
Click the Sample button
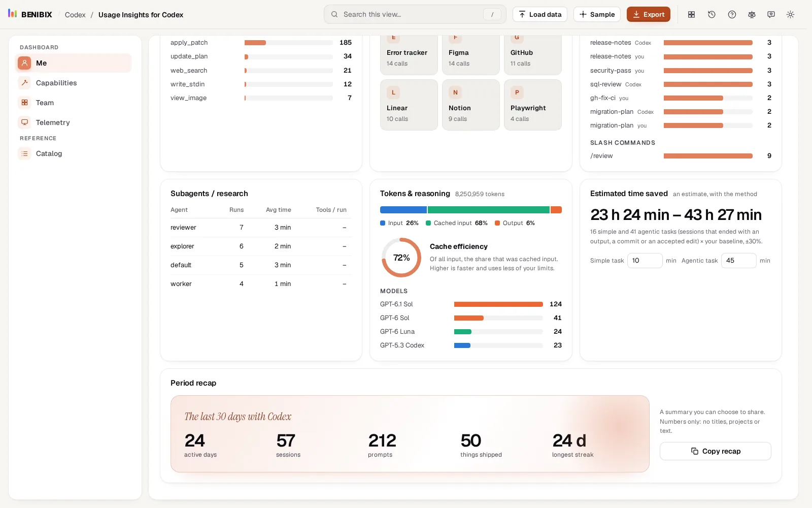[x=597, y=14]
